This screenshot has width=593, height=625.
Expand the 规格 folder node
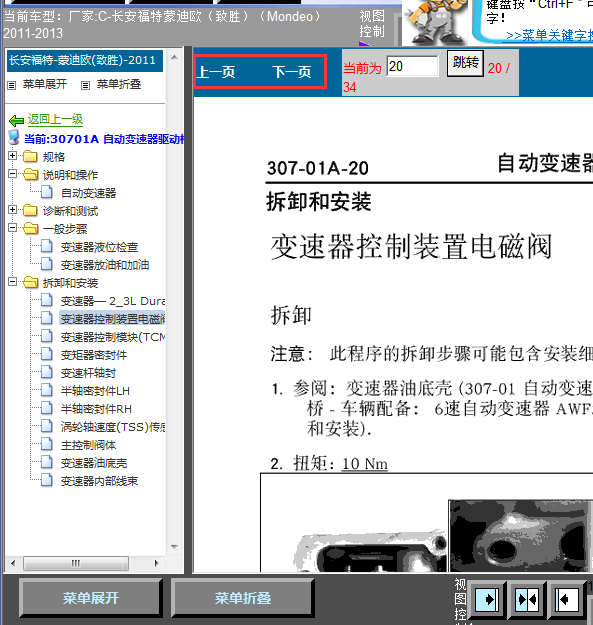[x=12, y=156]
